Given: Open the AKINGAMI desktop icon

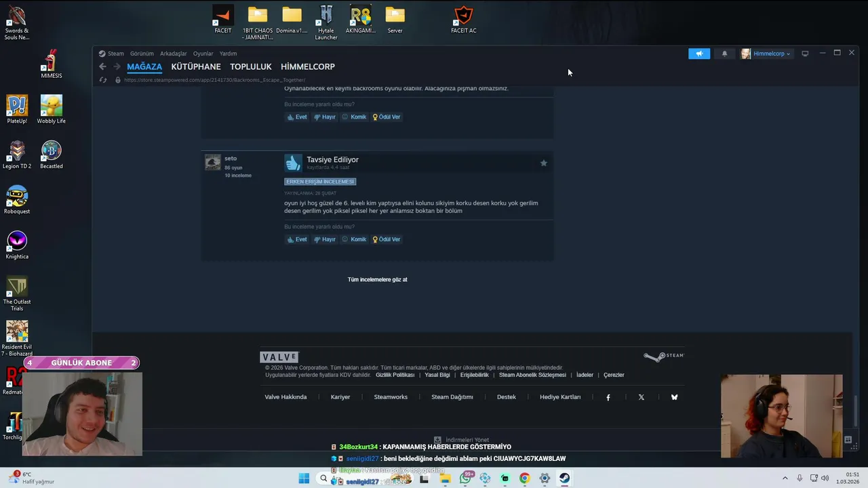Looking at the screenshot, I should click(x=361, y=19).
